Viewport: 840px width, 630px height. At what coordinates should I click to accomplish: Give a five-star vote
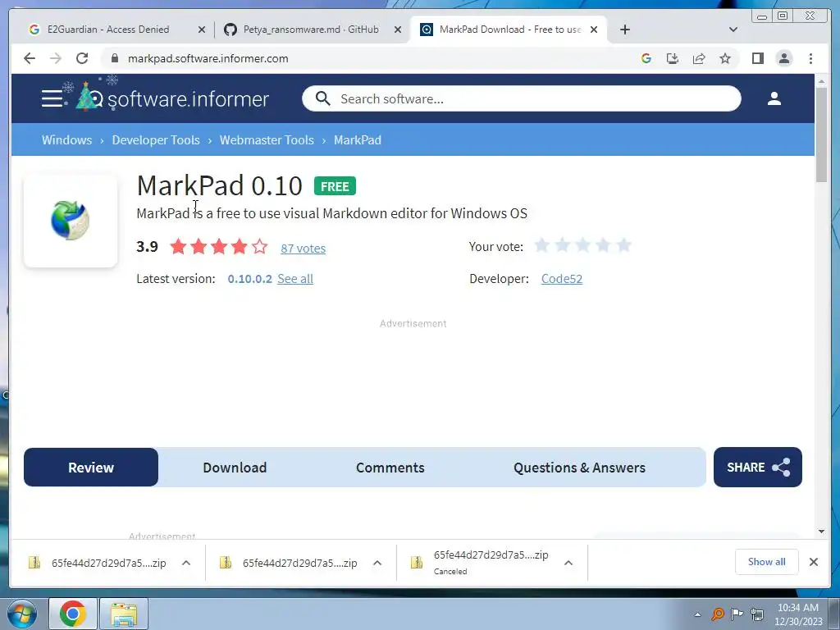point(623,245)
